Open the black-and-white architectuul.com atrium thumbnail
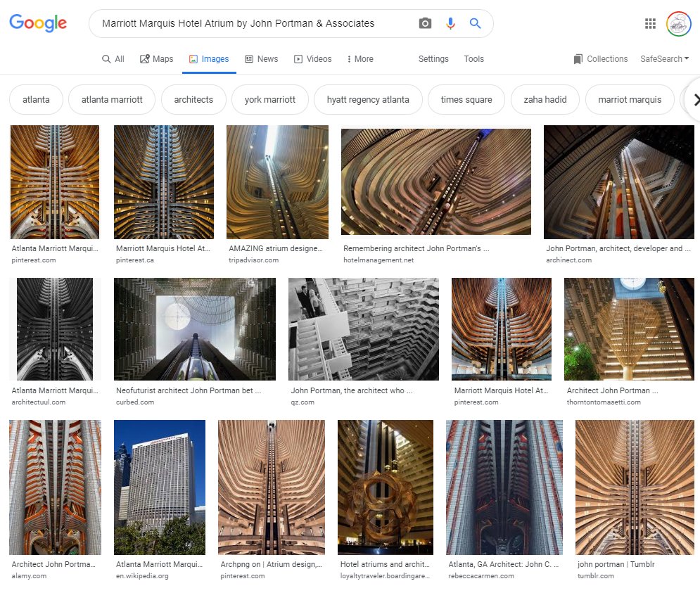The width and height of the screenshot is (700, 593). (x=55, y=329)
